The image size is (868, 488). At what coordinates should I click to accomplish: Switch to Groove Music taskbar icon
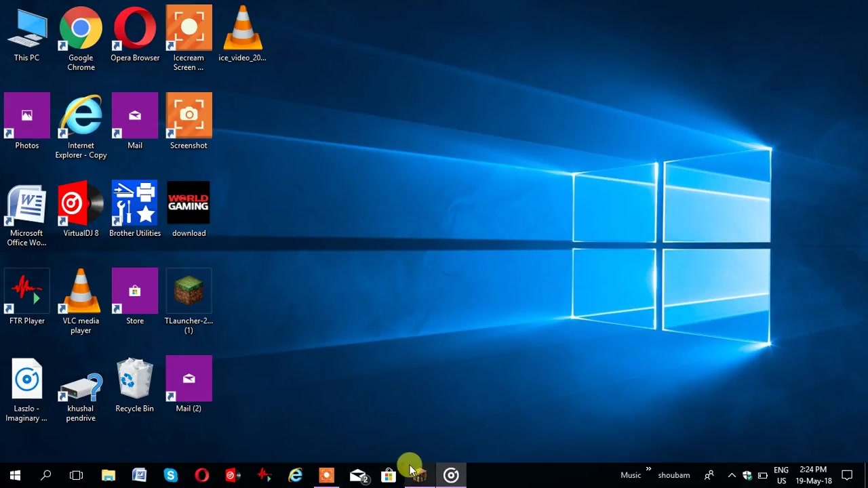tap(451, 475)
